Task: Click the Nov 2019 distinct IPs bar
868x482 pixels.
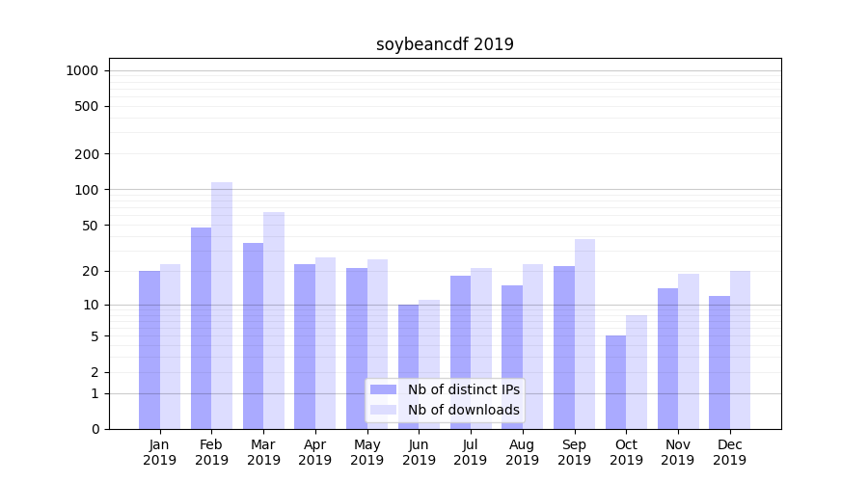Action: [x=667, y=358]
